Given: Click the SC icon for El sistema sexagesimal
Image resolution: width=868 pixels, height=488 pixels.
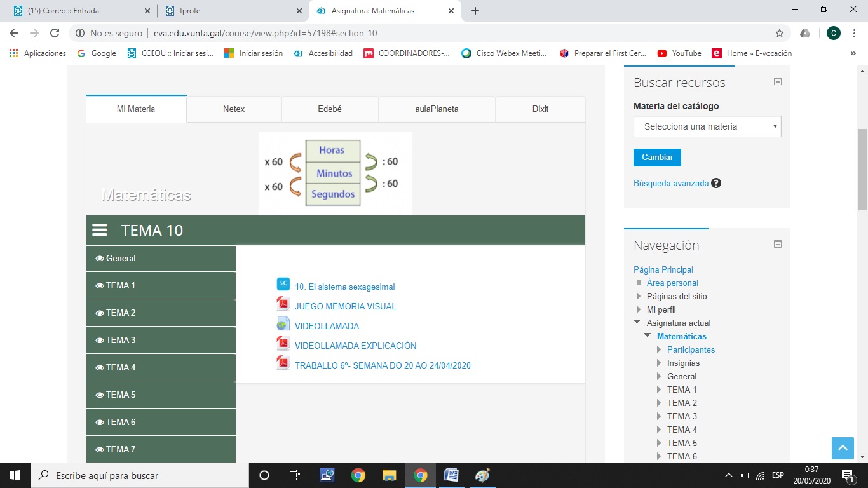Looking at the screenshot, I should (x=283, y=285).
